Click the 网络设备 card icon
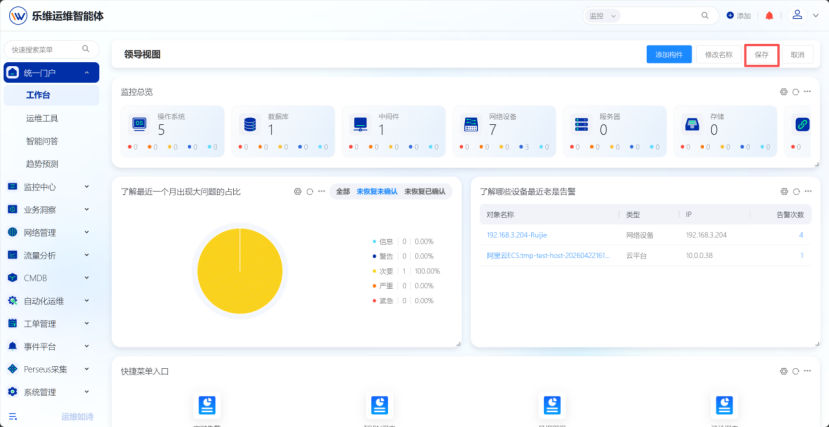829x427 pixels. (471, 124)
